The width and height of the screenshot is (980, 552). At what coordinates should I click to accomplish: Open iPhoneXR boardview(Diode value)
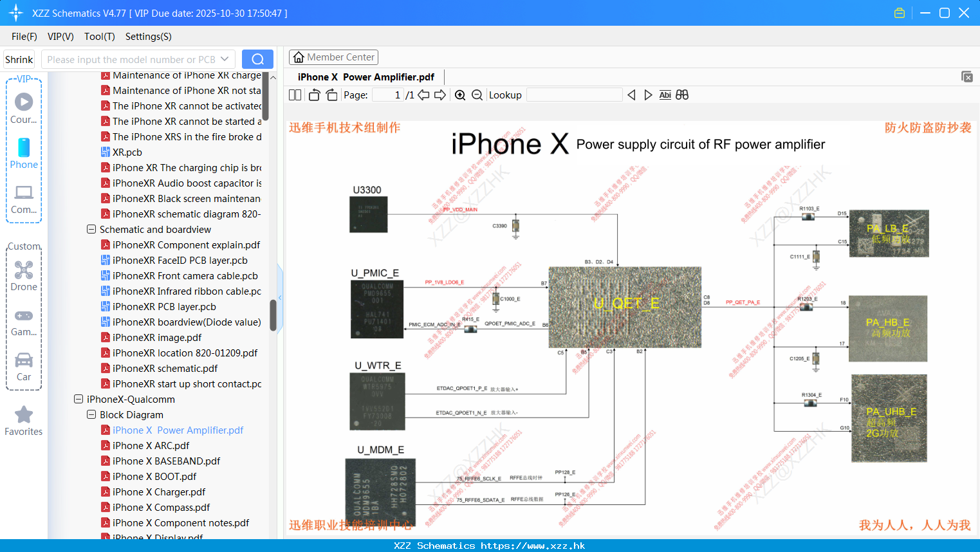click(187, 322)
